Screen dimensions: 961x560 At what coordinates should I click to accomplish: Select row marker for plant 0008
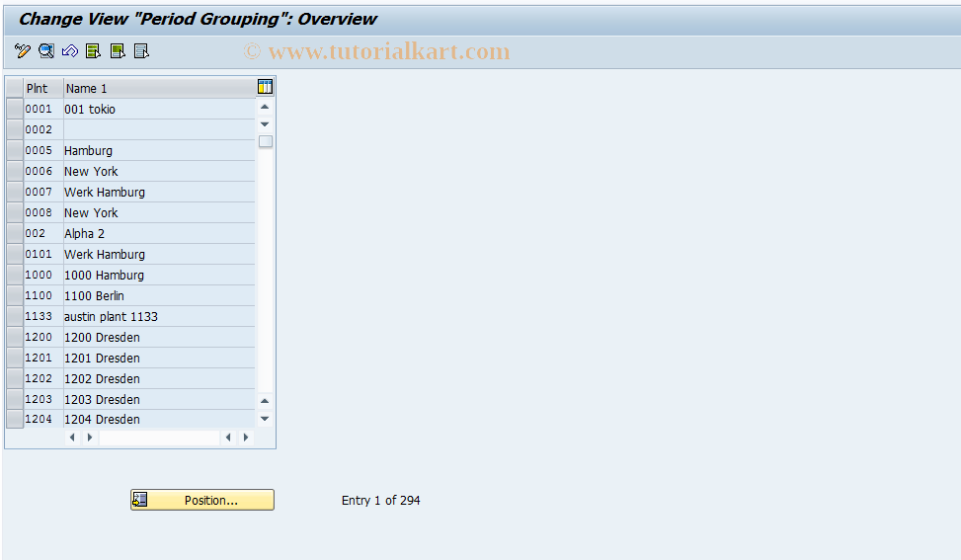15,212
